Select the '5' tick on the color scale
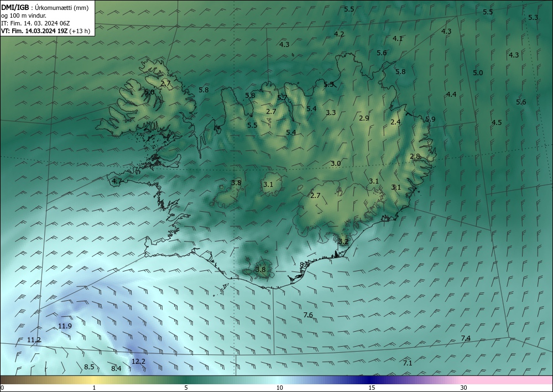Image resolution: width=553 pixels, height=392 pixels. 186,388
